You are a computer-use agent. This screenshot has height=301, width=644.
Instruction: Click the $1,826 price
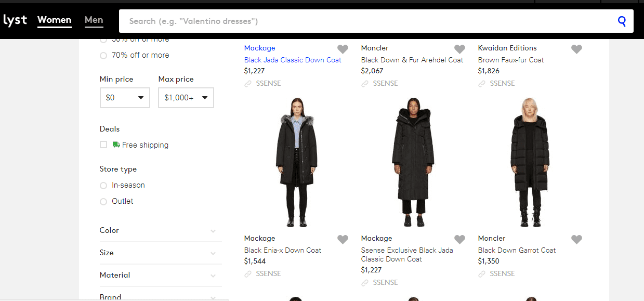[x=489, y=71]
